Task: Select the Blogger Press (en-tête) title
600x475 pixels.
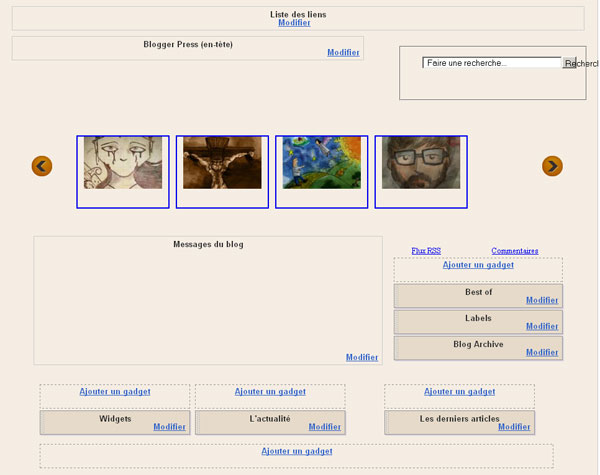Action: point(188,44)
